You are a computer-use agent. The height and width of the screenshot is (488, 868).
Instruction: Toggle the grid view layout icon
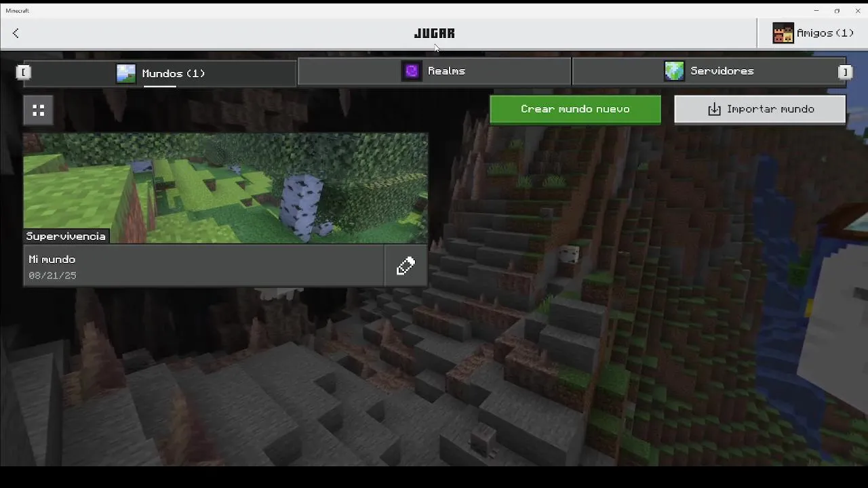(x=39, y=110)
